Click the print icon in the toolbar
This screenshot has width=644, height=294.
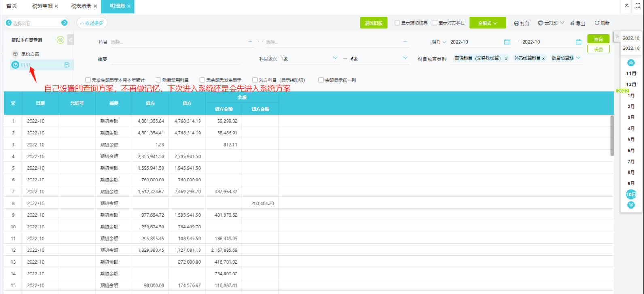pos(516,23)
